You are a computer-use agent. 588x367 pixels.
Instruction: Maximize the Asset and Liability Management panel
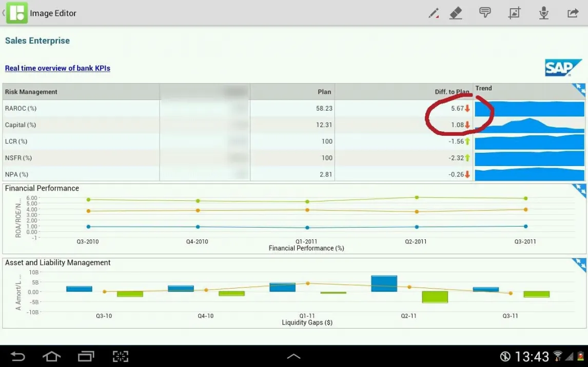coord(580,264)
